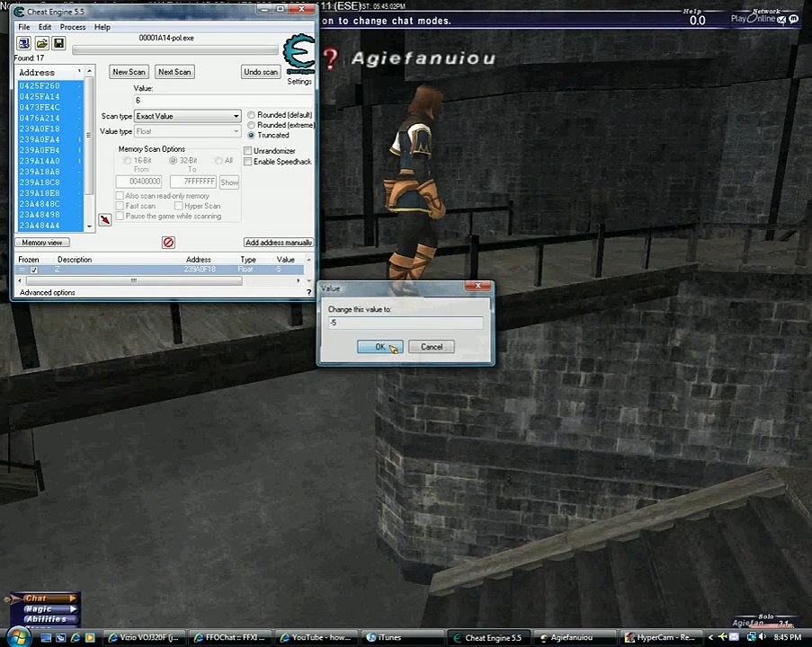This screenshot has height=647, width=812.
Task: Click the Change this value to field
Action: point(406,323)
